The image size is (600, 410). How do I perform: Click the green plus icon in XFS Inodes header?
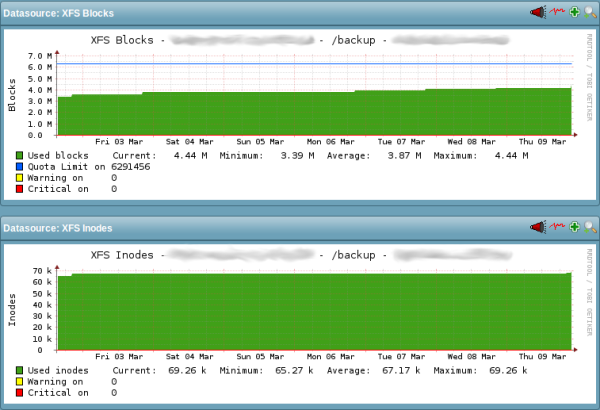pos(574,227)
